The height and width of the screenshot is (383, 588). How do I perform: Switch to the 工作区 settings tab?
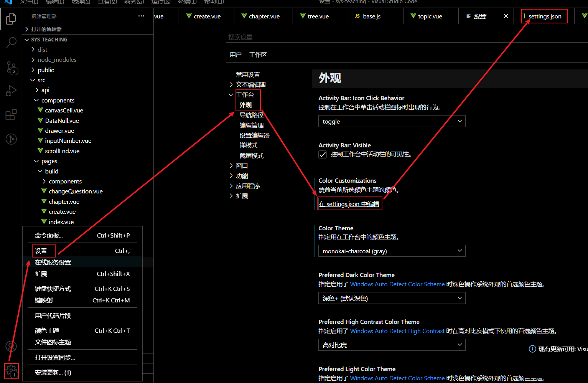point(258,54)
